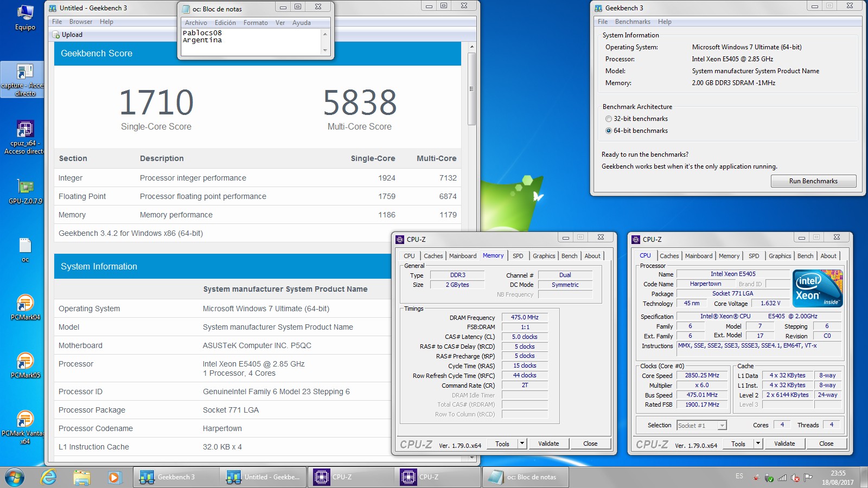Open Benchmarks menu in Geekbench 3 window
Screen dimensions: 868x488
click(633, 22)
